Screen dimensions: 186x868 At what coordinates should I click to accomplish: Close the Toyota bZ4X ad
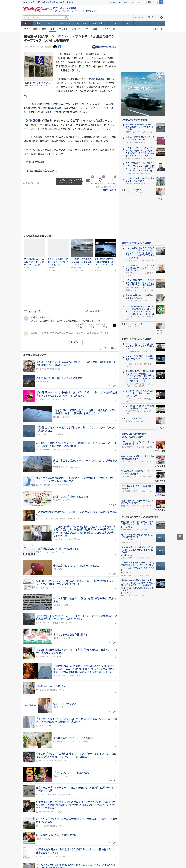click(163, 73)
